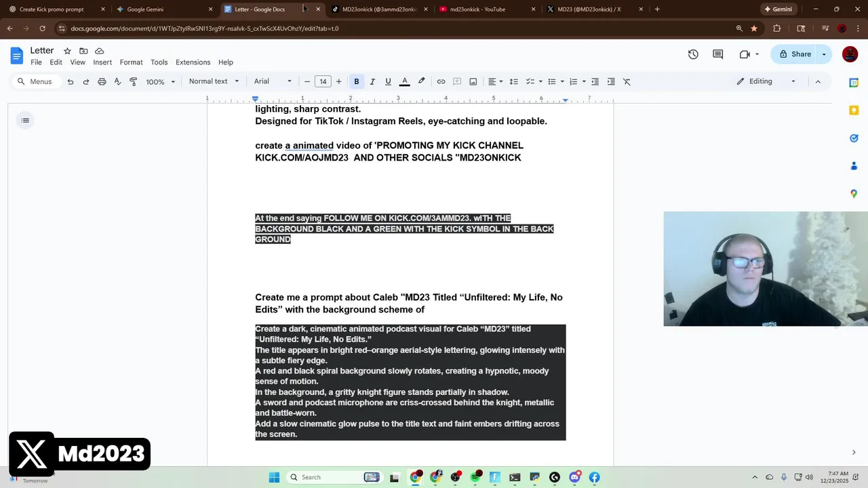Viewport: 868px width, 488px height.
Task: Open the Normal text style dropdown
Action: click(x=214, y=81)
